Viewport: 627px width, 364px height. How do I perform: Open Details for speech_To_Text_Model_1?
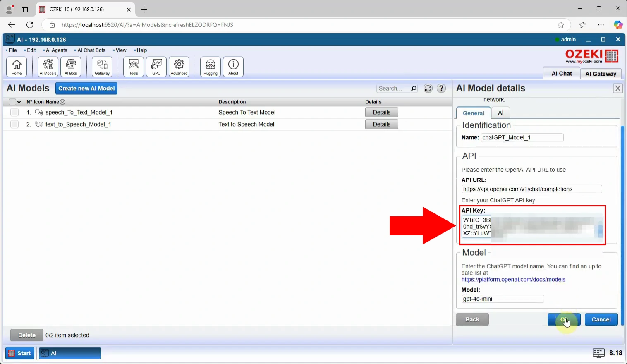pyautogui.click(x=382, y=112)
